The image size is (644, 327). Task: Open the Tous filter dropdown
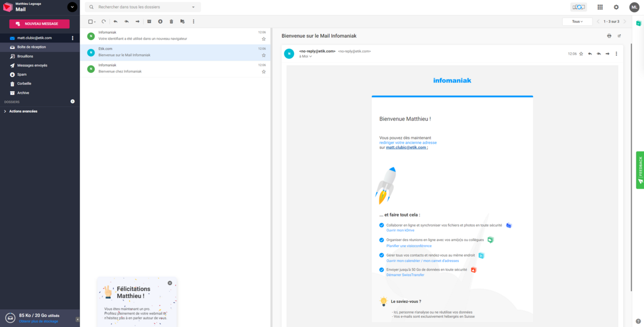(577, 21)
